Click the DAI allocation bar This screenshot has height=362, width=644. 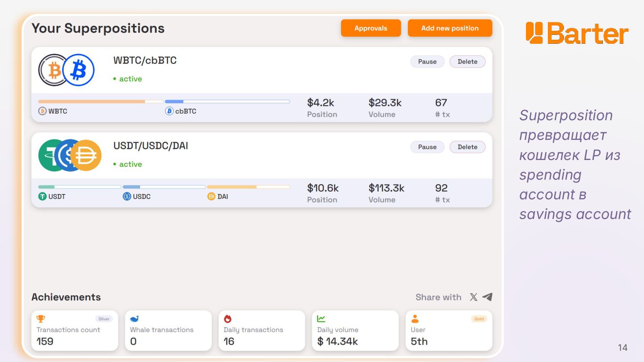pyautogui.click(x=248, y=187)
